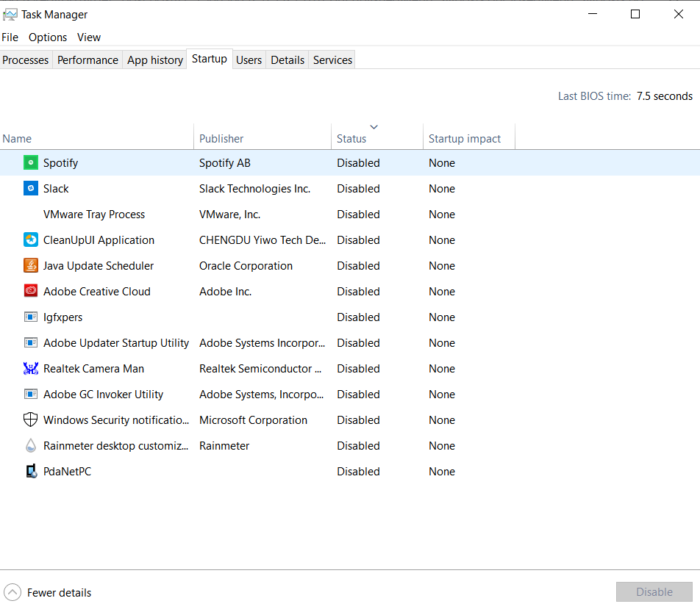This screenshot has width=700, height=612.
Task: Sort entries by the Name column header
Action: [17, 139]
